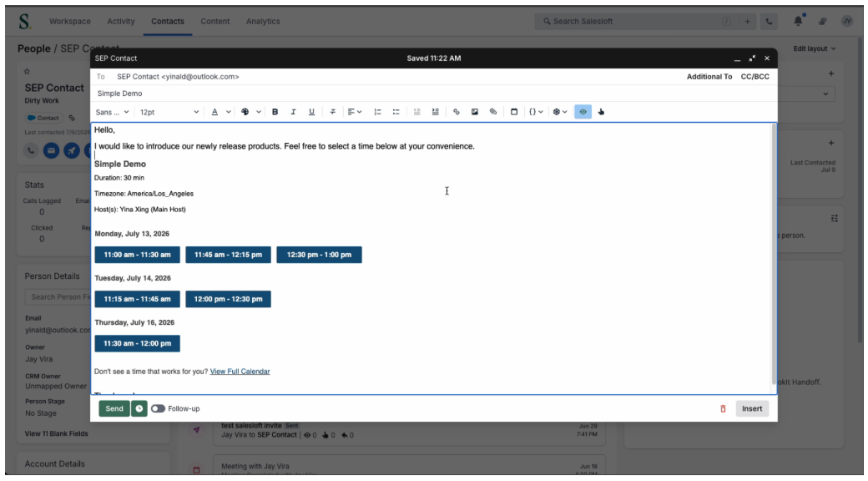Click the Simple Demo subject field

click(434, 94)
